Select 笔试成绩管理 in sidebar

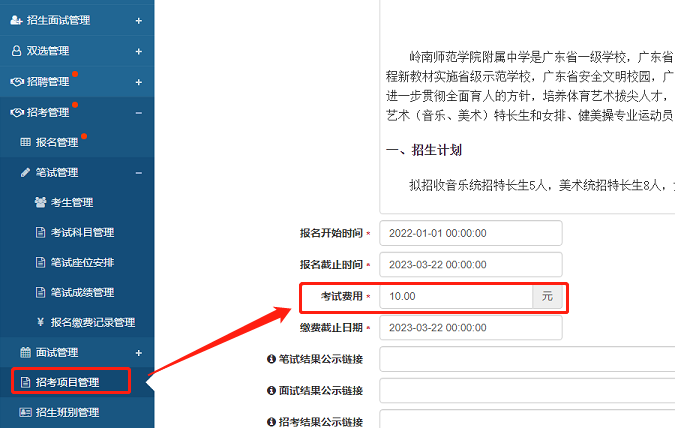[x=82, y=292]
